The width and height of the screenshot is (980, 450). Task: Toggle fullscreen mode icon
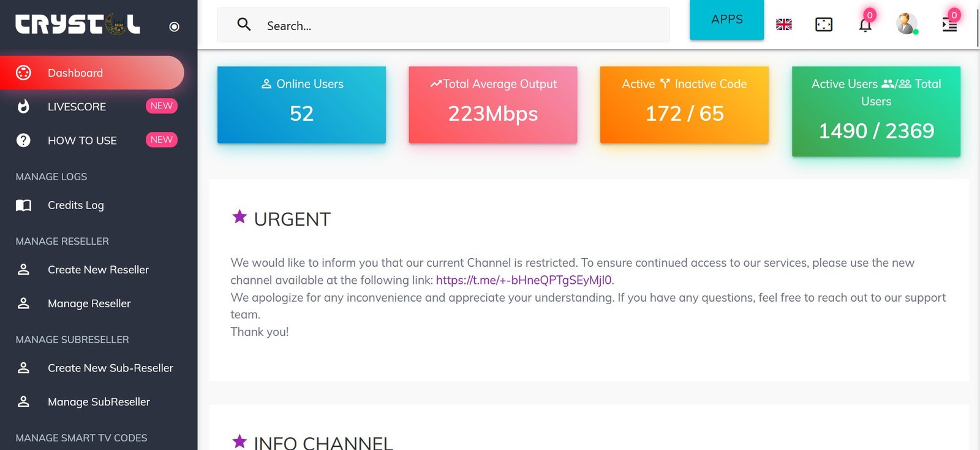coord(824,25)
